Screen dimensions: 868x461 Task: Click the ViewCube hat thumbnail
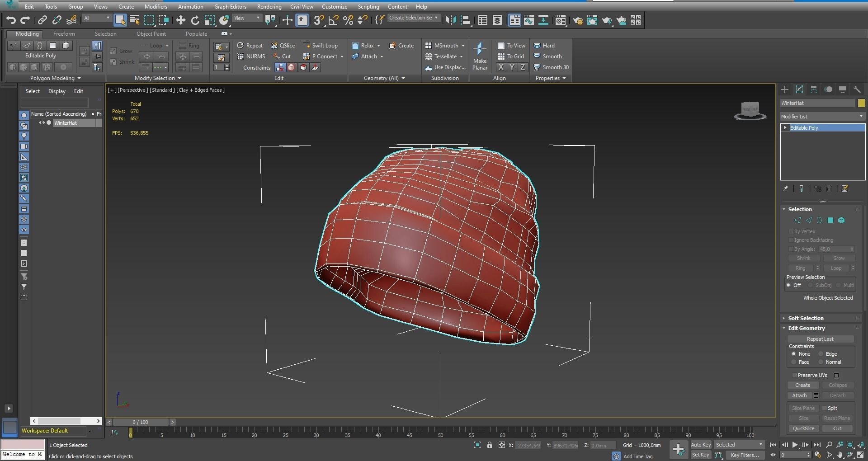coord(750,111)
